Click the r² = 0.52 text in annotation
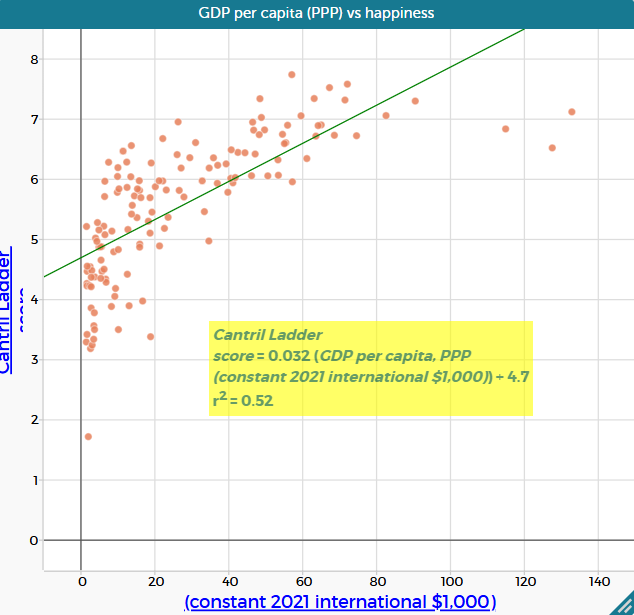Viewport: 634px width, 615px height. tap(244, 400)
